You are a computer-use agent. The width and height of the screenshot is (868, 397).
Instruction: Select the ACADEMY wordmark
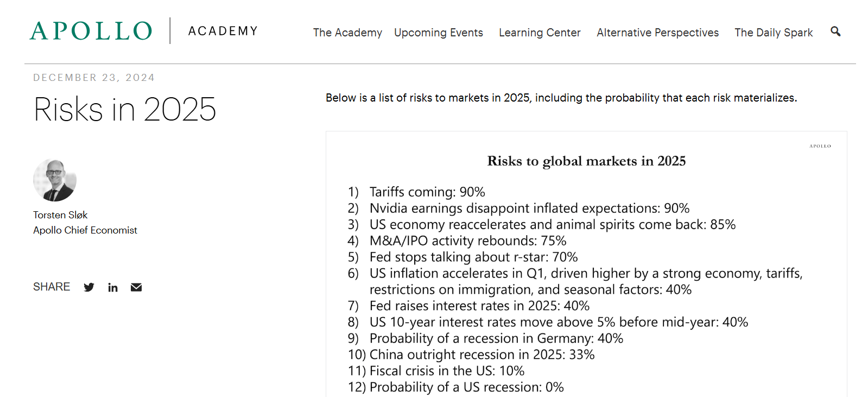223,31
